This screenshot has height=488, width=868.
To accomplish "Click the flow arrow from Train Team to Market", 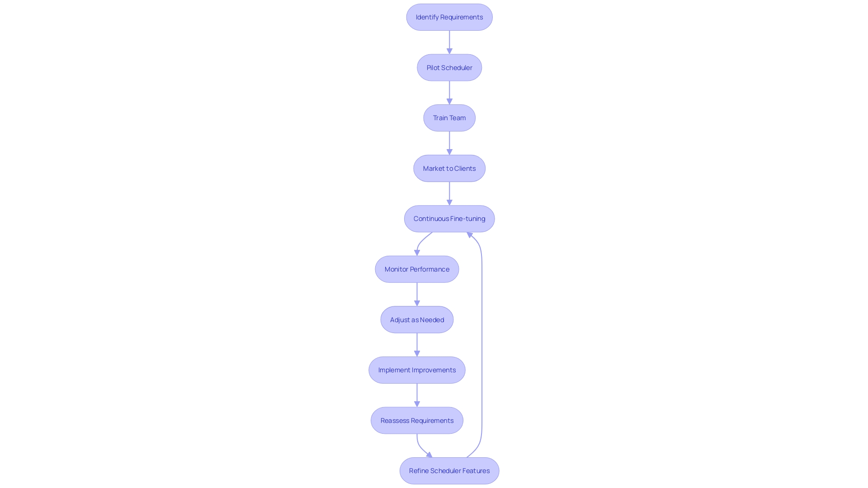I will click(x=449, y=143).
